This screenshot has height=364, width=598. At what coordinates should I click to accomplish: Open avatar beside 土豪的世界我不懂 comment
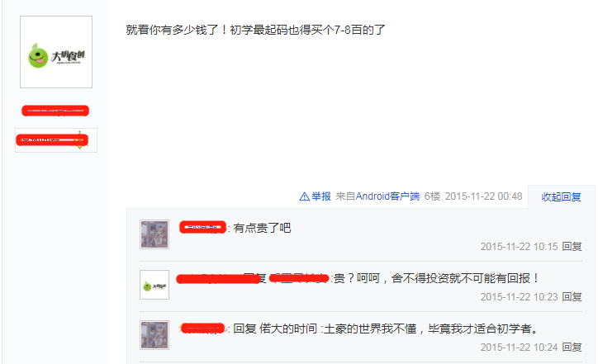click(x=154, y=335)
